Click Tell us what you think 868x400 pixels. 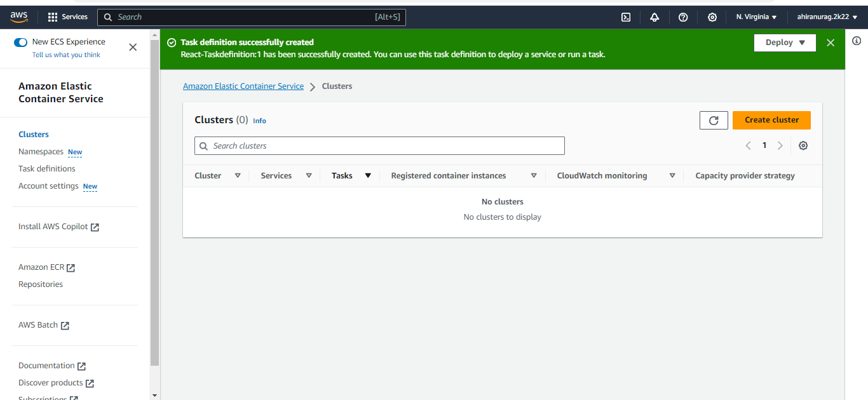(66, 55)
